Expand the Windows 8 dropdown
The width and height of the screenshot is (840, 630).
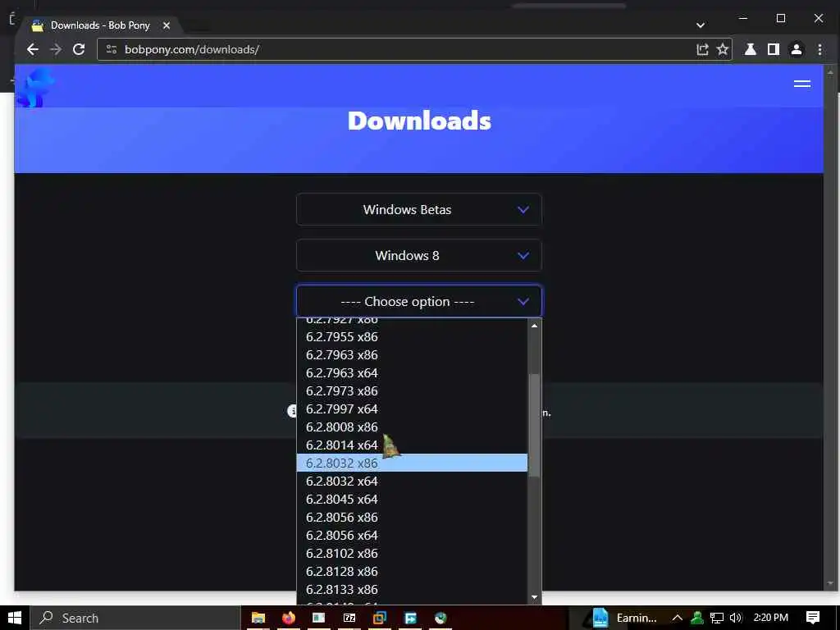pos(419,256)
